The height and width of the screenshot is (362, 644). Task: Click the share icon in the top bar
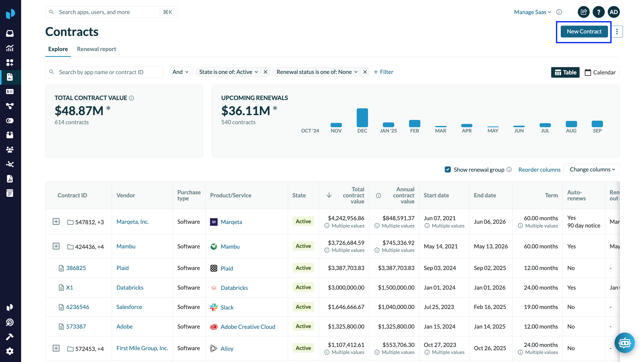coord(584,12)
